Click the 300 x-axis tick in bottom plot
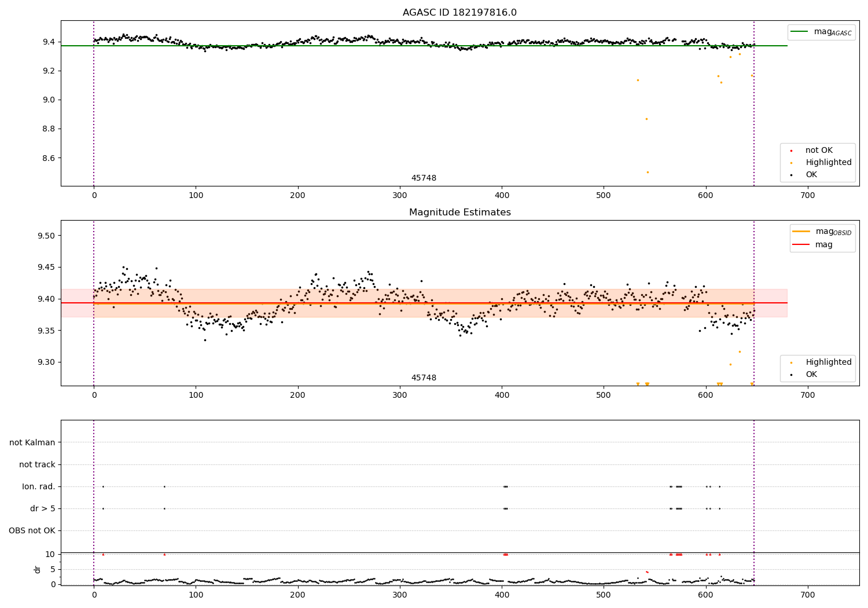The height and width of the screenshot is (608, 868). tap(400, 595)
